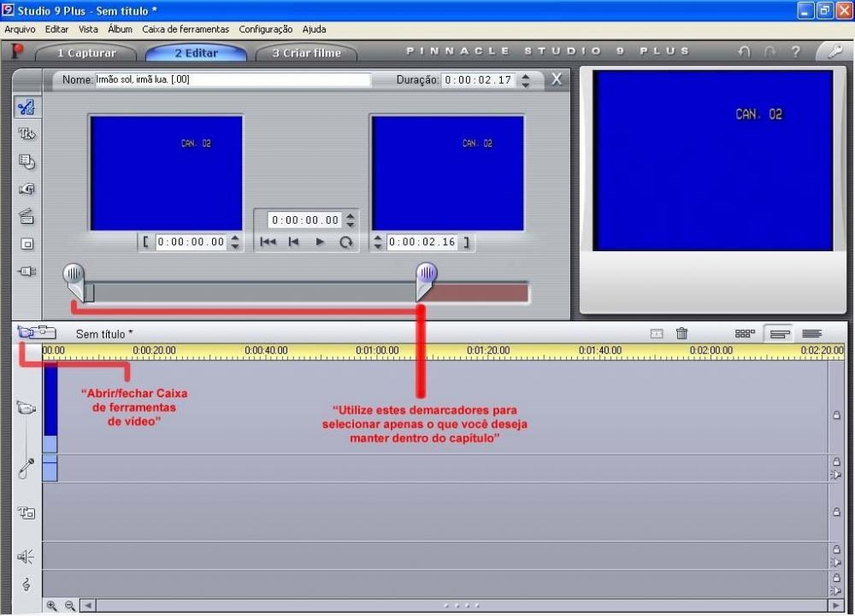The image size is (855, 616).
Task: Lock the video track
Action: click(836, 415)
